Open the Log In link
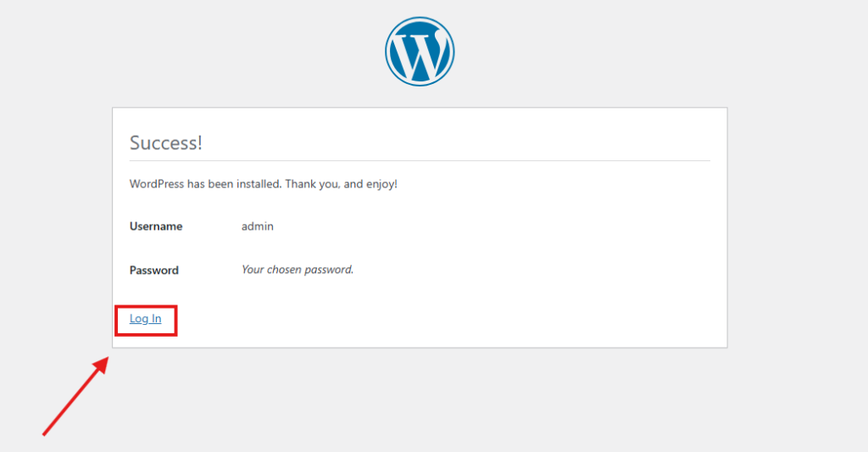 coord(145,319)
